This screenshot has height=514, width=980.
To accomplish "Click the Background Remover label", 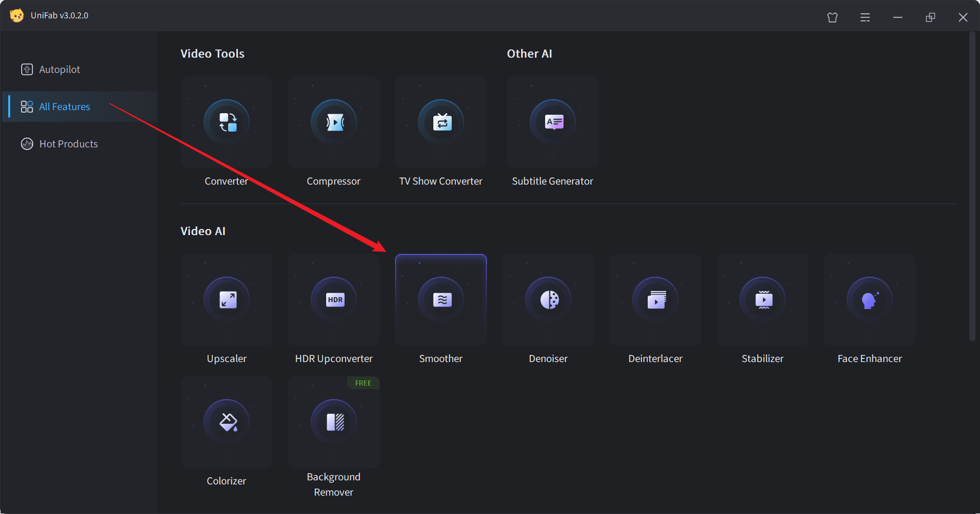I will click(333, 484).
